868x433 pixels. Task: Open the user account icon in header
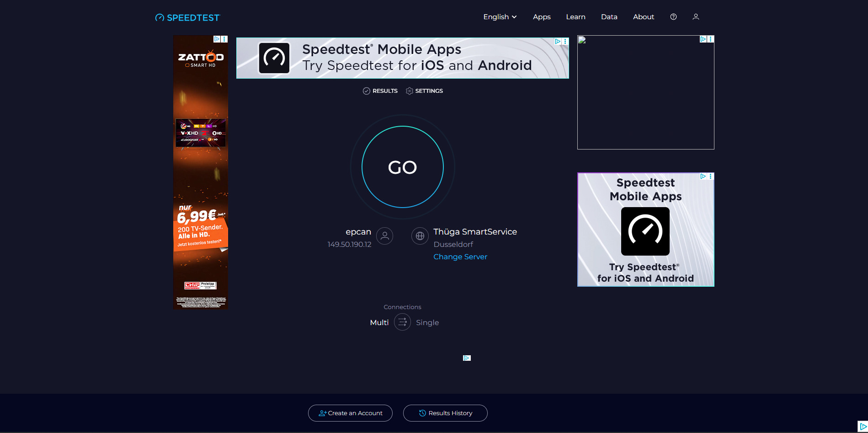point(696,17)
